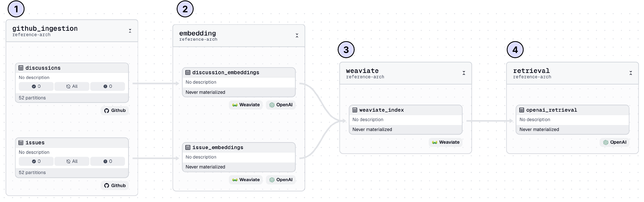Collapse the weaviate group chevron
644x202 pixels.
(x=464, y=73)
